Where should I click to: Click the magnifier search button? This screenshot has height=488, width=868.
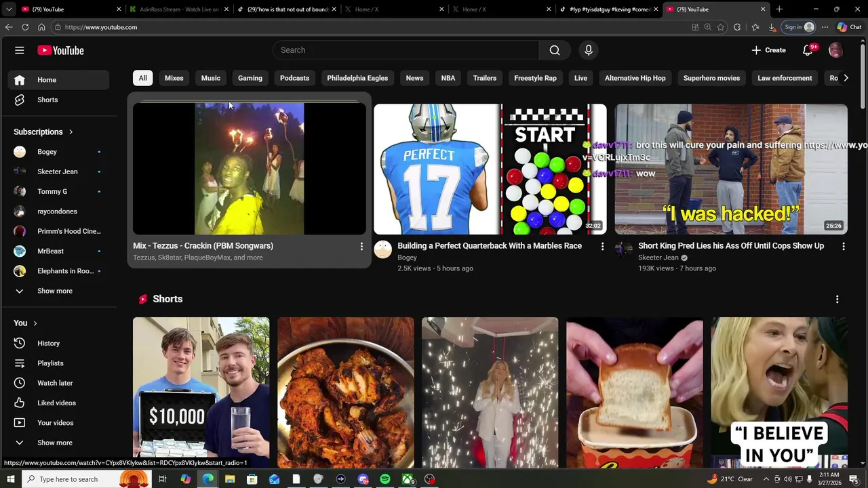555,50
